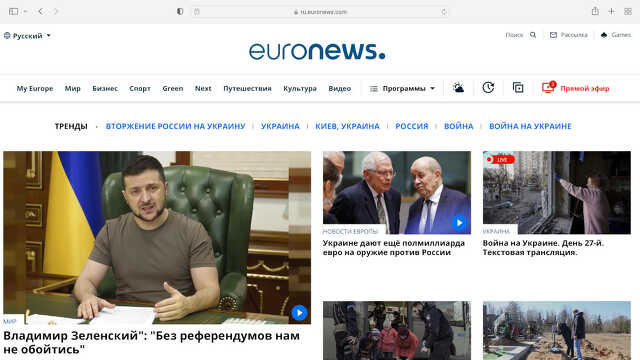Open the Safari share menu
Viewport: 640px width, 360px height.
pos(595,11)
